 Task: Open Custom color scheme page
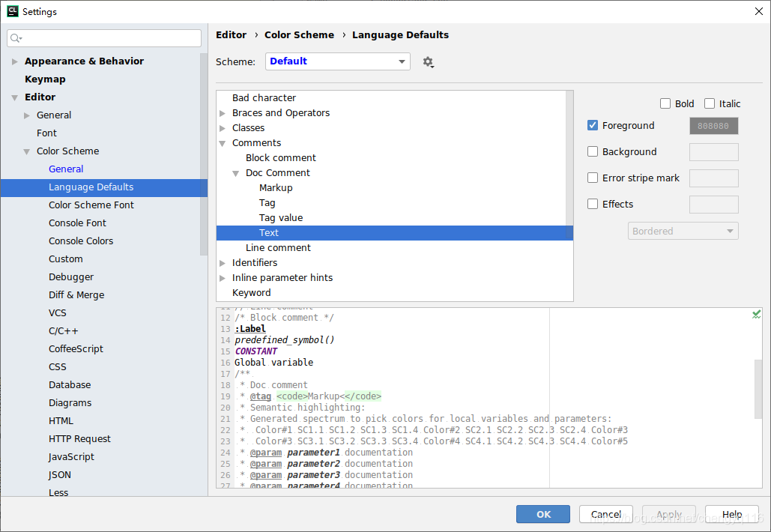pos(65,259)
